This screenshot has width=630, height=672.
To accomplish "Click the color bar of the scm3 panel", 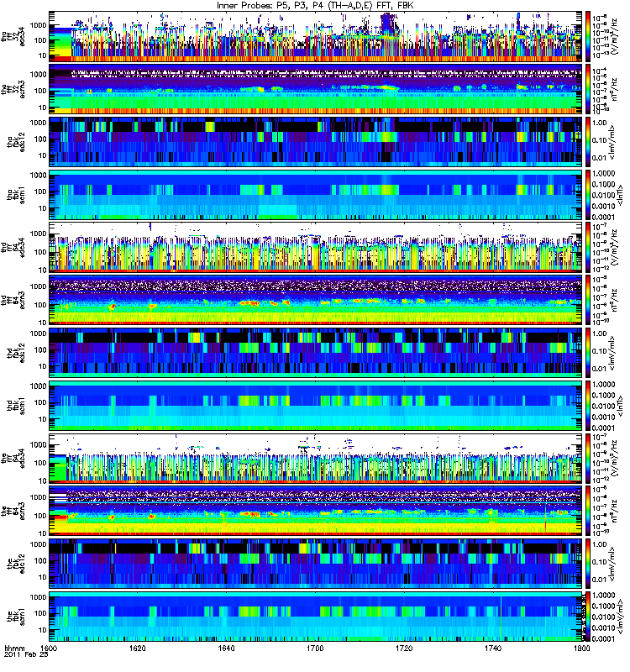I will [588, 511].
